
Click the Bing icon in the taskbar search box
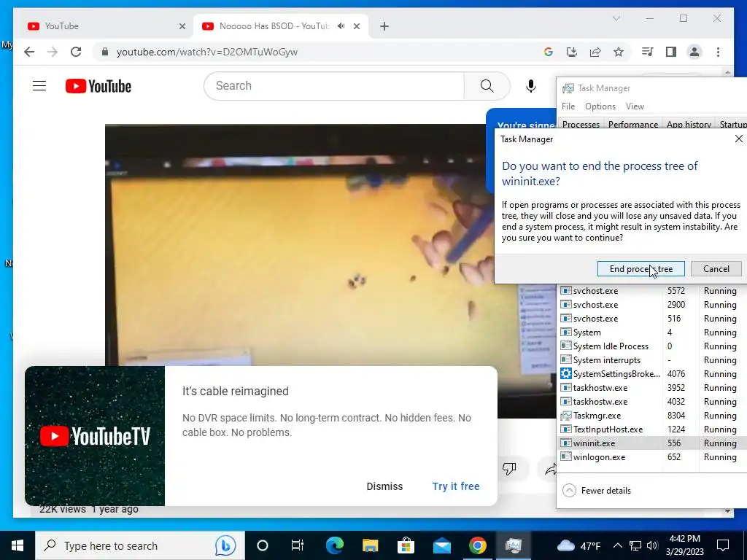[x=225, y=545]
